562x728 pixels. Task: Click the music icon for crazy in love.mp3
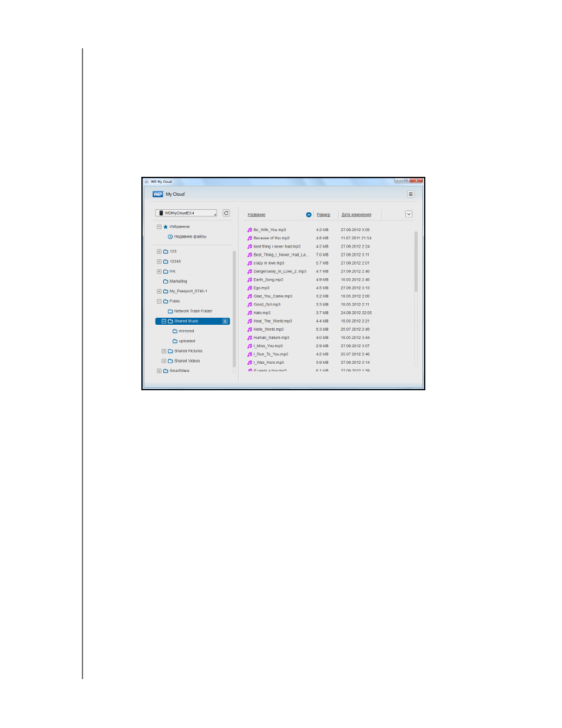click(x=250, y=263)
